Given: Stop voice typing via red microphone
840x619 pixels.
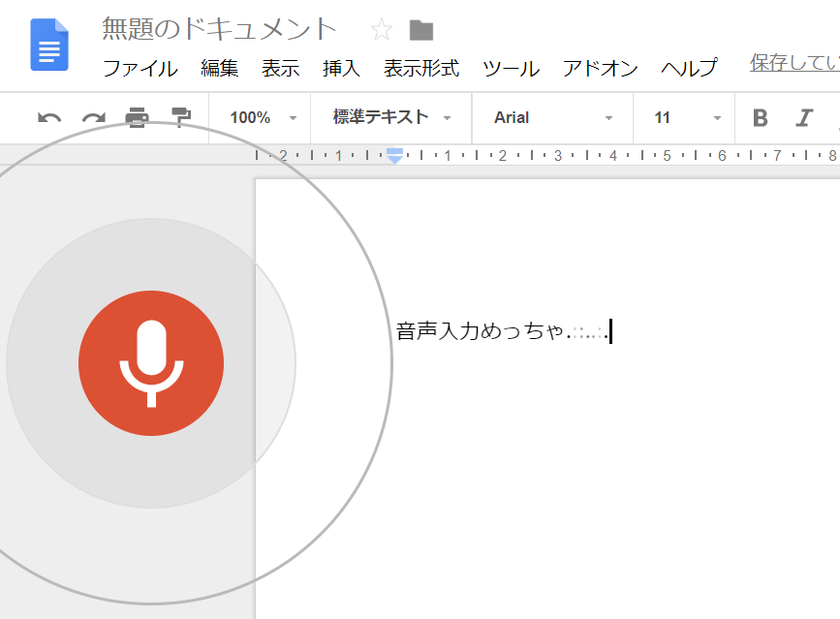Looking at the screenshot, I should (151, 363).
